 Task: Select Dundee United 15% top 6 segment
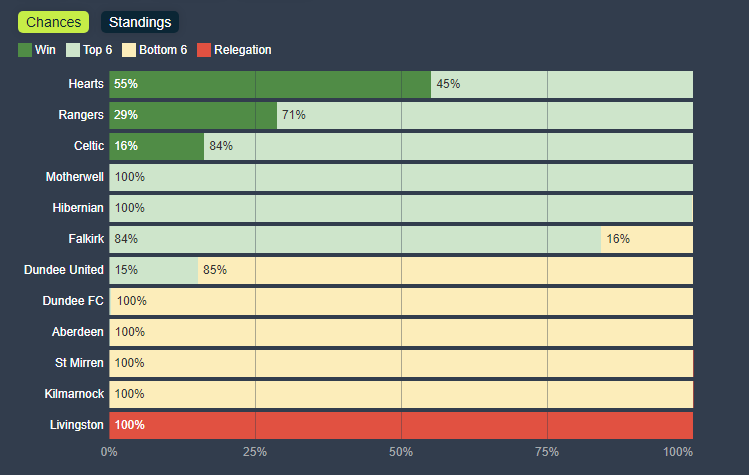(153, 270)
